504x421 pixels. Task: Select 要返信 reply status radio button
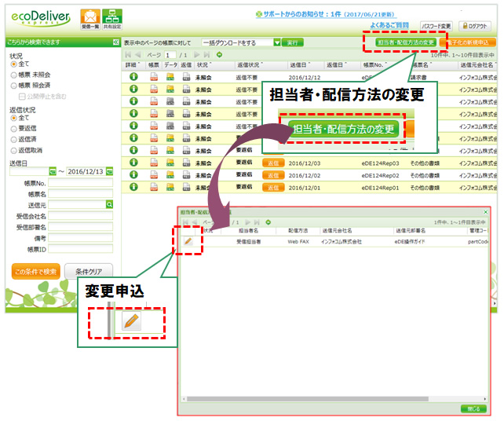pyautogui.click(x=13, y=127)
